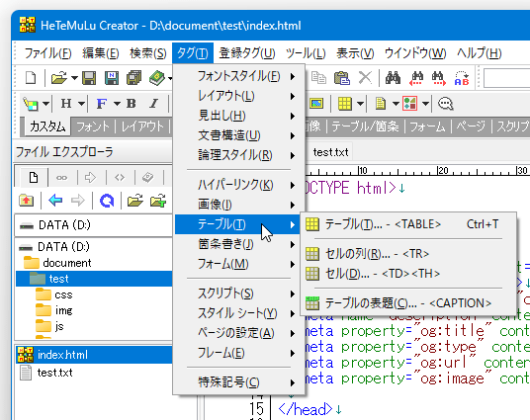Screen dimensions: 530x420
Task: Choose セル(D)... <TD><TH> submenu item
Action: click(408, 274)
